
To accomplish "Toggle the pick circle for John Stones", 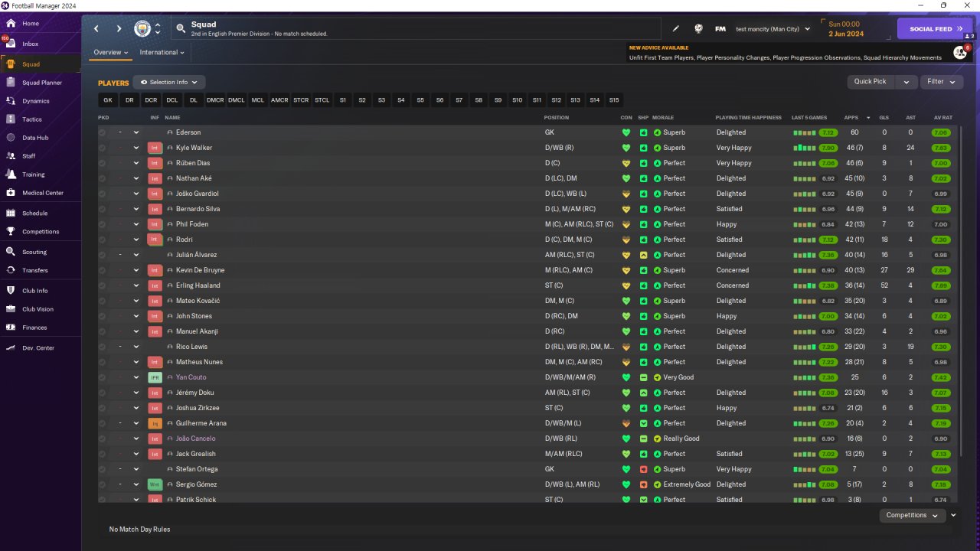I will (x=103, y=316).
